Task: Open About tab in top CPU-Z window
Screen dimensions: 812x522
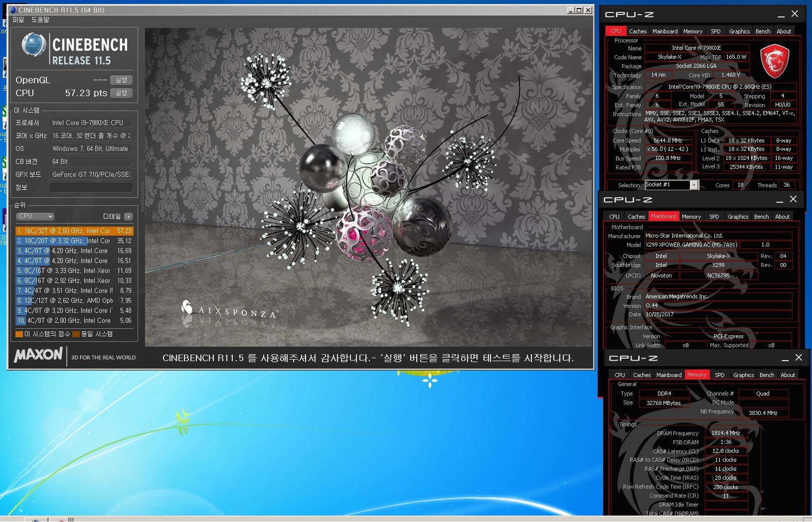Action: point(784,31)
